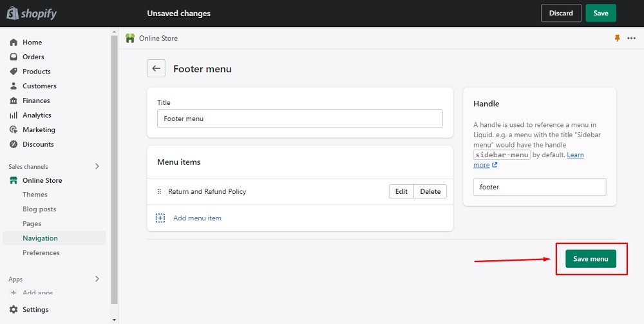Click the dotted plus icon for Add menu item

[160, 218]
